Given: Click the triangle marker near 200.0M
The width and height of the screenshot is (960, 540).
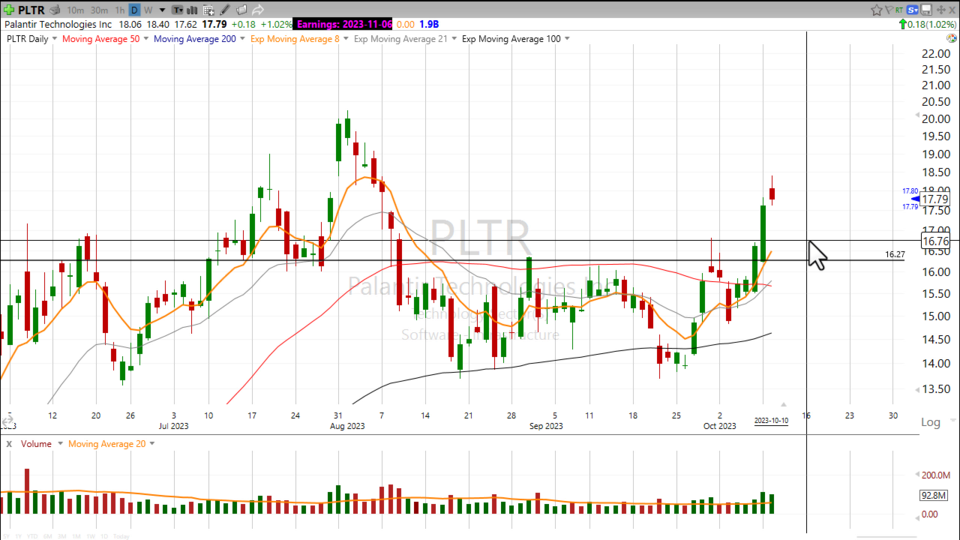Looking at the screenshot, I should 917,474.
